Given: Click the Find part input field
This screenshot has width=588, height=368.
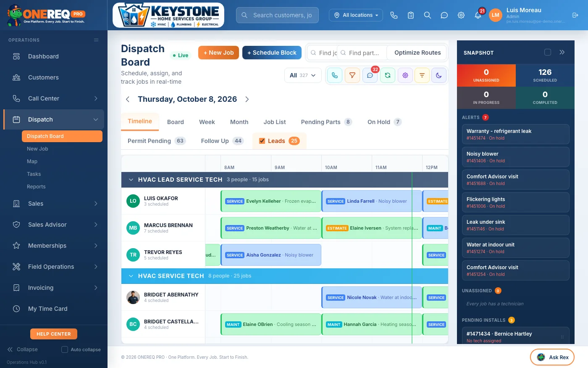Looking at the screenshot, I should point(362,53).
